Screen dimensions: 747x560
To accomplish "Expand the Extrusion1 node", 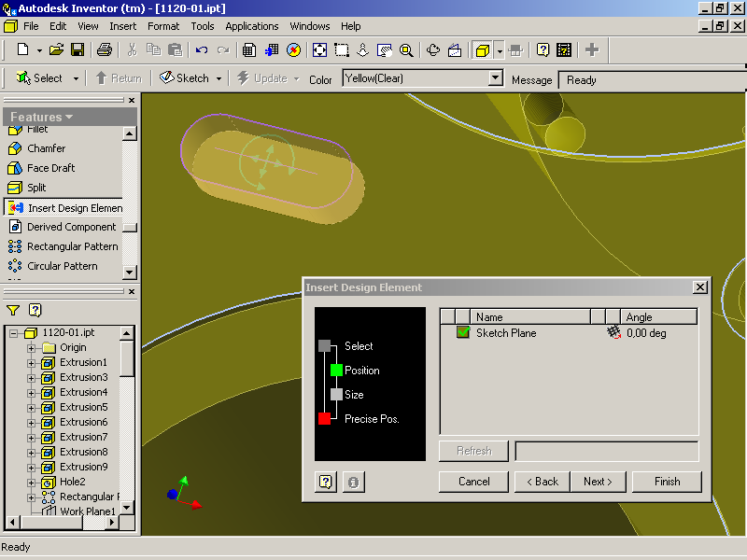I will pos(31,363).
